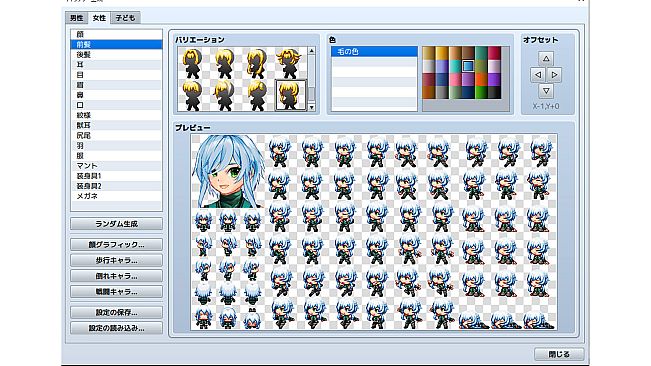Switch to the 男性 tab
The image size is (651, 366).
pyautogui.click(x=76, y=18)
